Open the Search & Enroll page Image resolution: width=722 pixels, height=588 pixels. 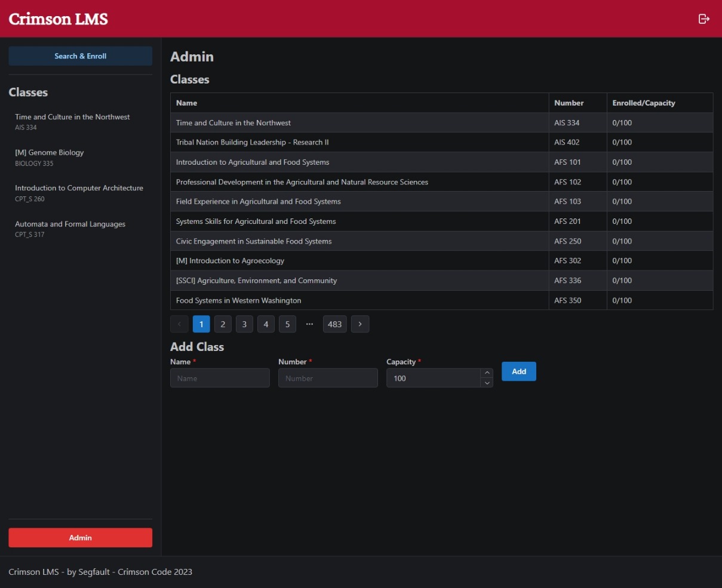pyautogui.click(x=81, y=56)
